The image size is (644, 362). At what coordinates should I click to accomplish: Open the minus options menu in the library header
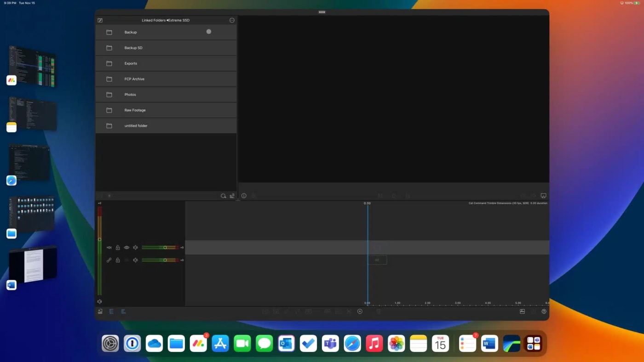[x=232, y=20]
